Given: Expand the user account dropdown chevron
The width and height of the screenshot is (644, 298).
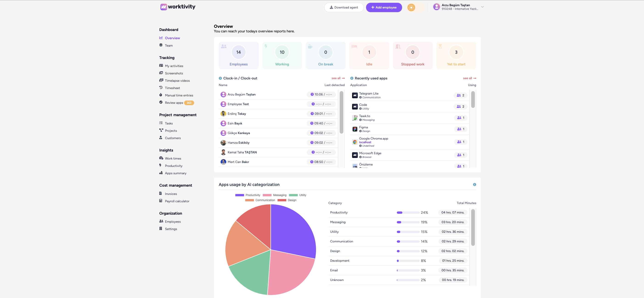Looking at the screenshot, I should click(482, 7).
